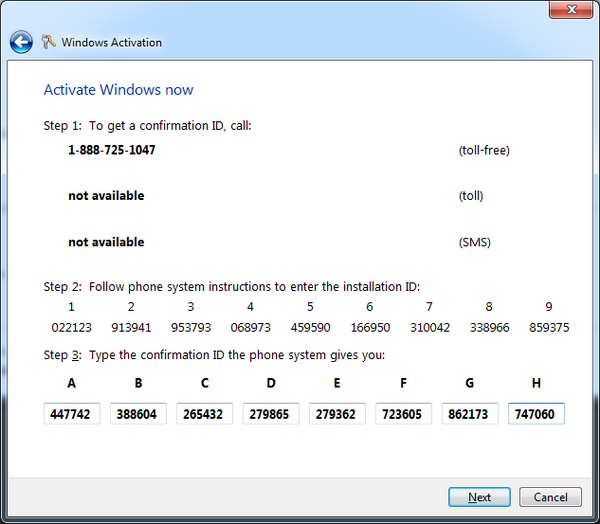600x524 pixels.
Task: Click confirmation ID field A
Action: point(72,414)
